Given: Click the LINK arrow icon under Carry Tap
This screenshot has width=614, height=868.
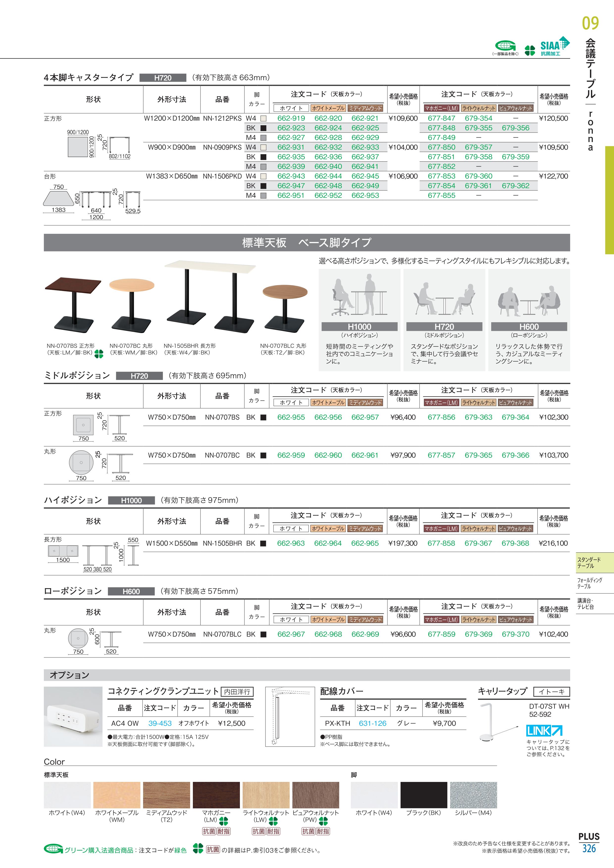Looking at the screenshot, I should tap(544, 730).
